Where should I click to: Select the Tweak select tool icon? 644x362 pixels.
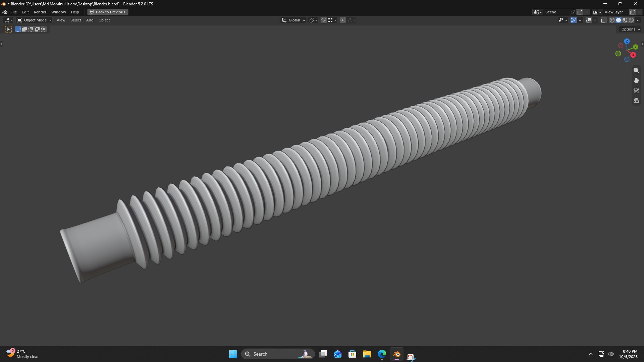pos(8,29)
